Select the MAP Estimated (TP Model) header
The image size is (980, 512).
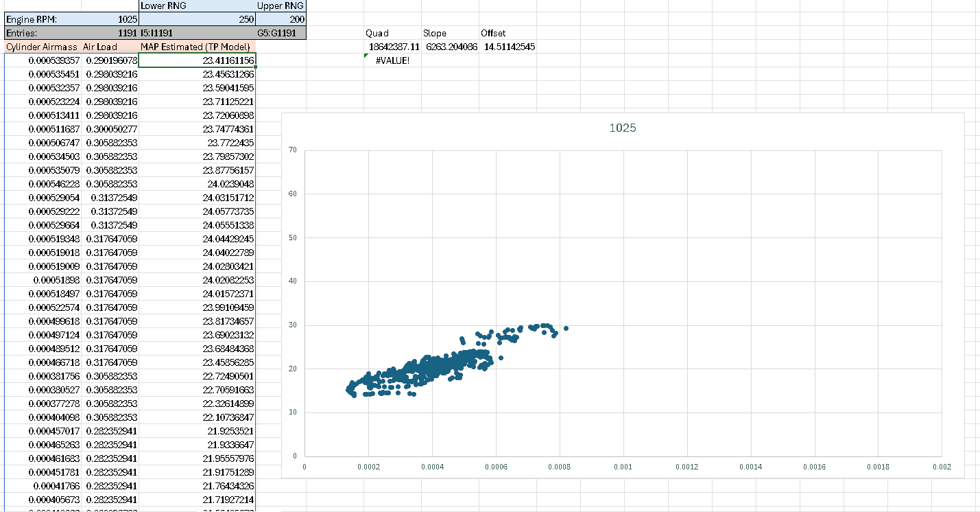coord(198,47)
